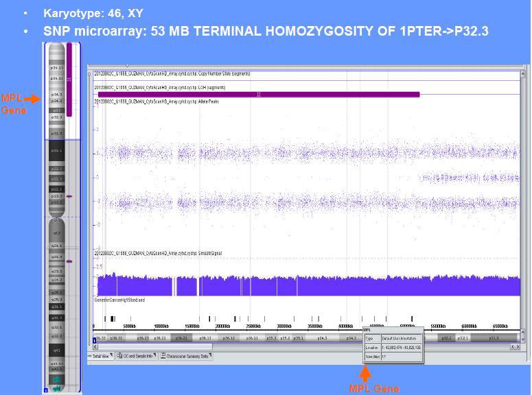
Task: Click the p36.13 cytoband in the bottom ideogram
Action: click(205, 338)
